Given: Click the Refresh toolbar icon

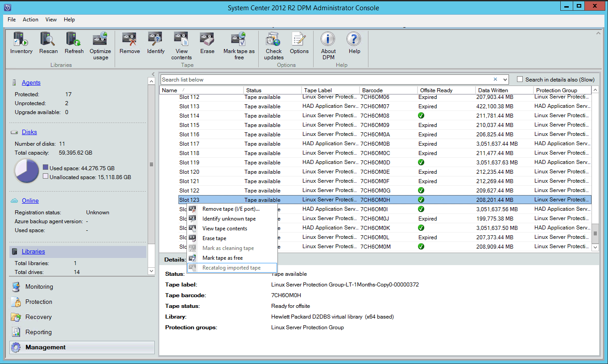Looking at the screenshot, I should tap(74, 39).
